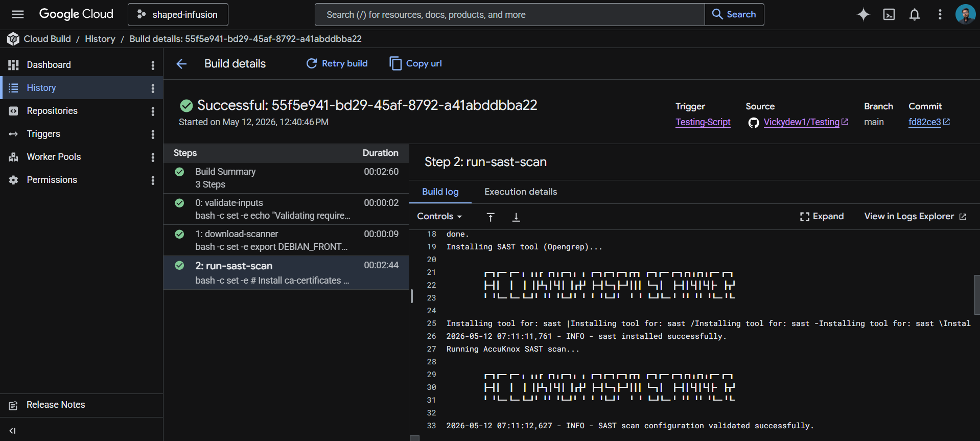Click log line 26 sast installed successfully
980x441 pixels.
click(586, 336)
